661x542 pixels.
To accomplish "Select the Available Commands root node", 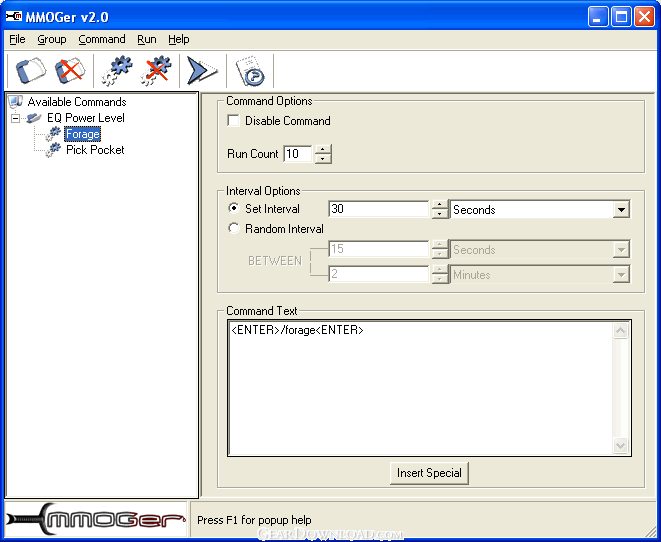I will tap(77, 102).
